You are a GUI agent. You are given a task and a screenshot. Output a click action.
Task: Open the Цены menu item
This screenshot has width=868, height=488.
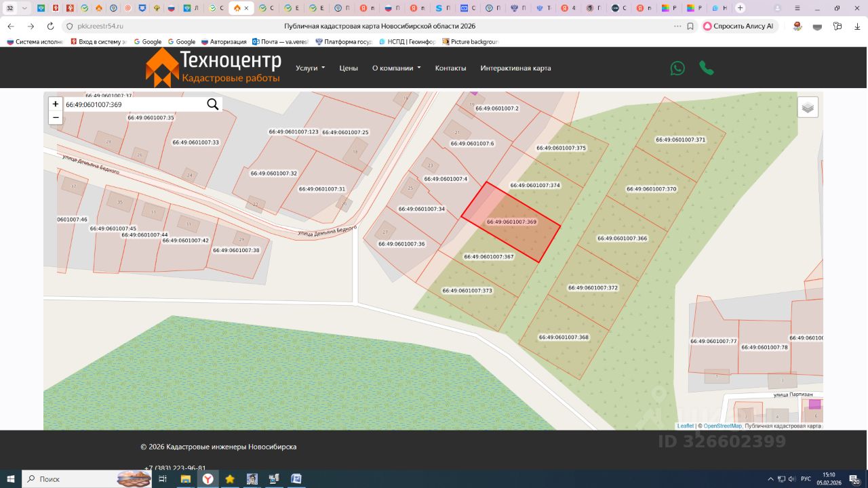point(349,68)
